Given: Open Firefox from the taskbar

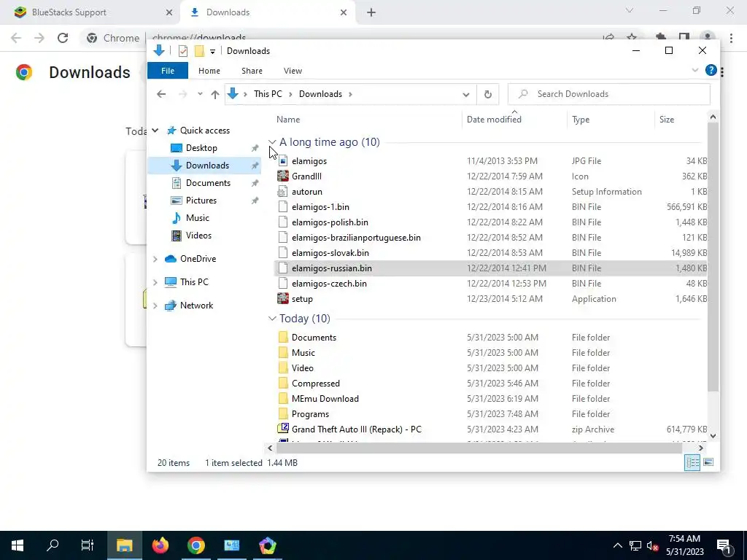Looking at the screenshot, I should (x=160, y=545).
